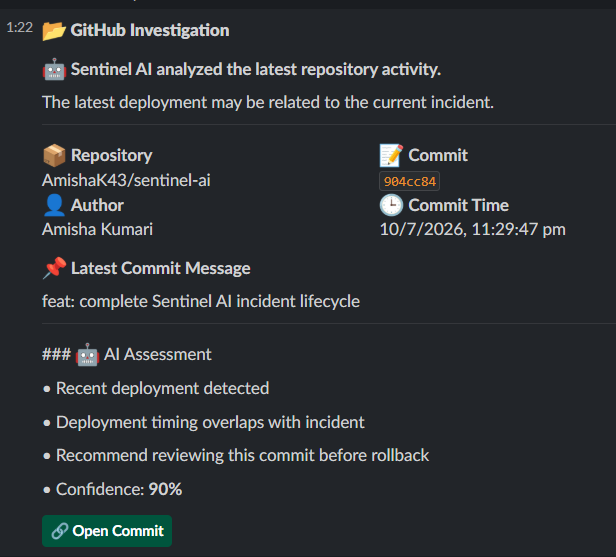This screenshot has width=616, height=557.
Task: Click the commit time 10/7/2026, 11:29:47 pm
Action: [473, 229]
